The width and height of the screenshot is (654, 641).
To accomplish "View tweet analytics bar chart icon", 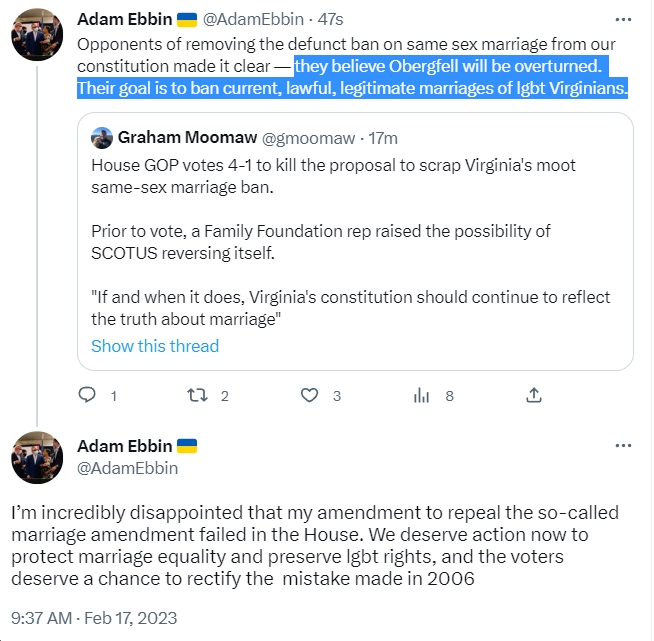I will pyautogui.click(x=421, y=395).
